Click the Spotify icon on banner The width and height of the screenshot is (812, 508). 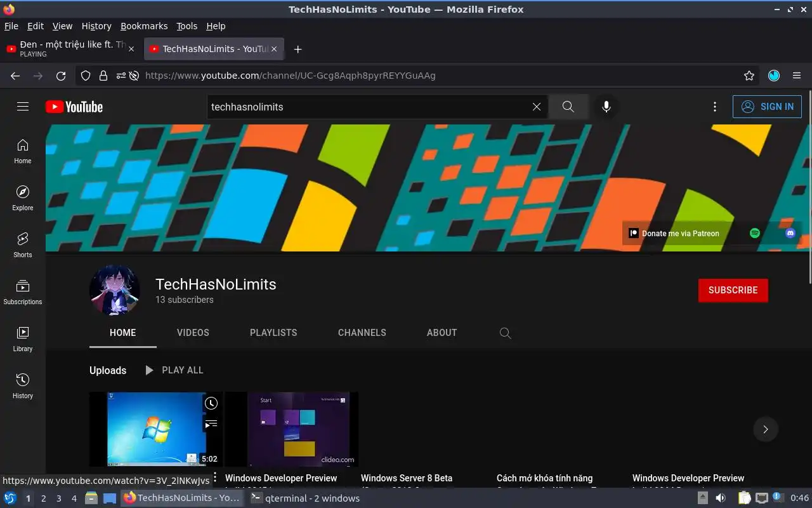pyautogui.click(x=755, y=233)
